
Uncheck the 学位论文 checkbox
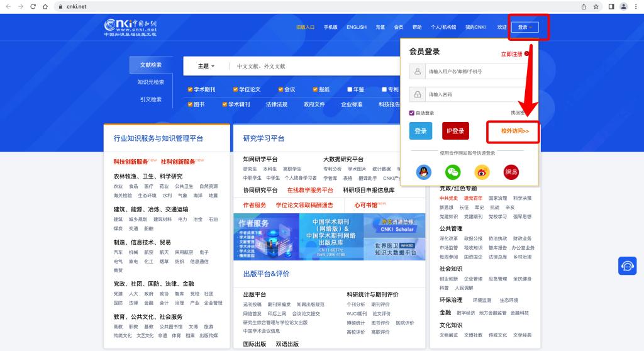point(235,89)
